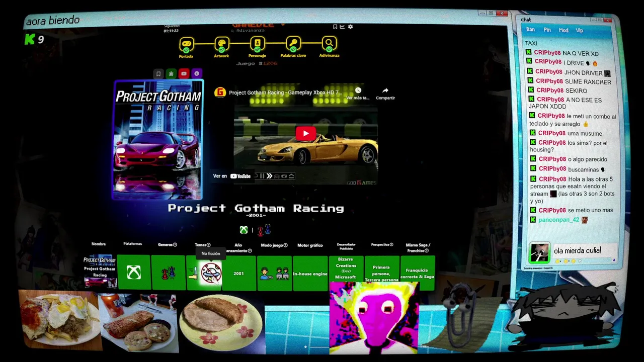This screenshot has height=362, width=644.
Task: Click the Temas help question mark
Action: [209, 245]
